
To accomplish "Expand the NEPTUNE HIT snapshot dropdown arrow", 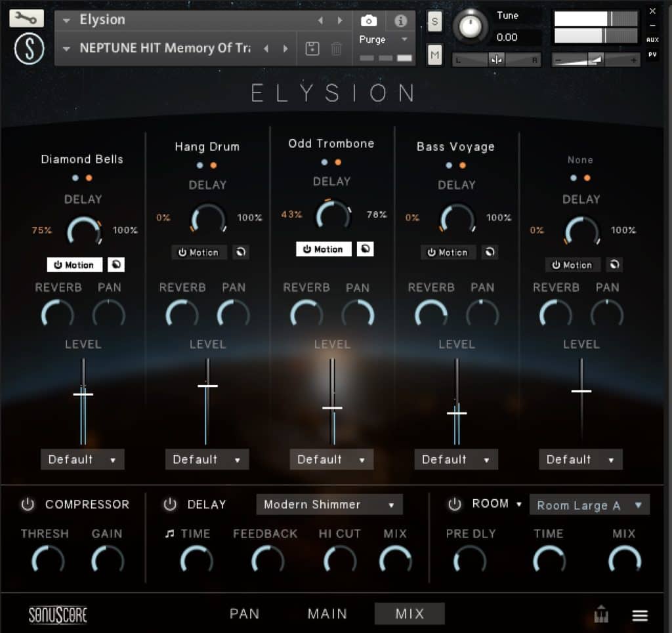I will pyautogui.click(x=66, y=49).
